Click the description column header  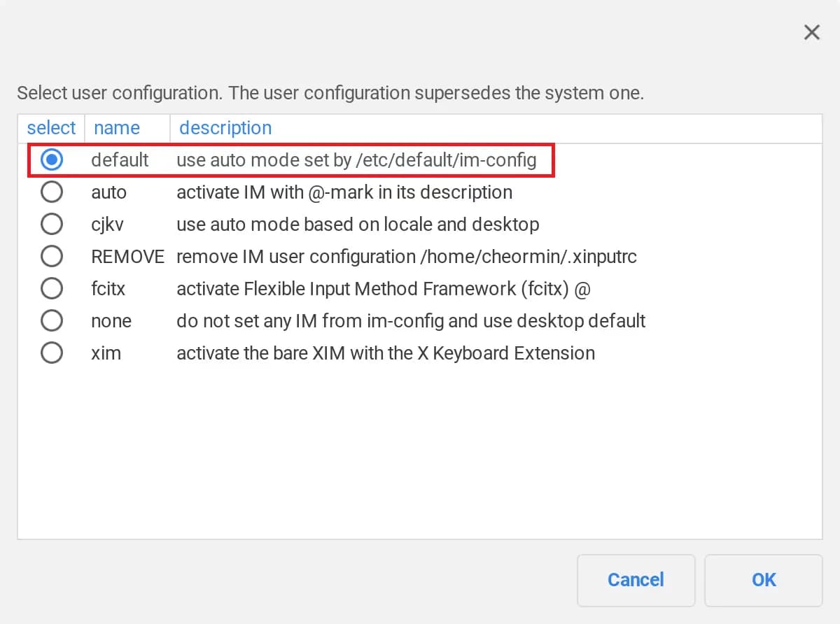pos(225,128)
